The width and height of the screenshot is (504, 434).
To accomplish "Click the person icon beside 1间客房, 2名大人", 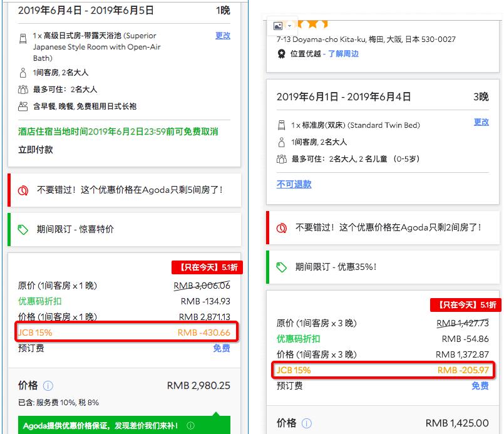I will tap(22, 71).
